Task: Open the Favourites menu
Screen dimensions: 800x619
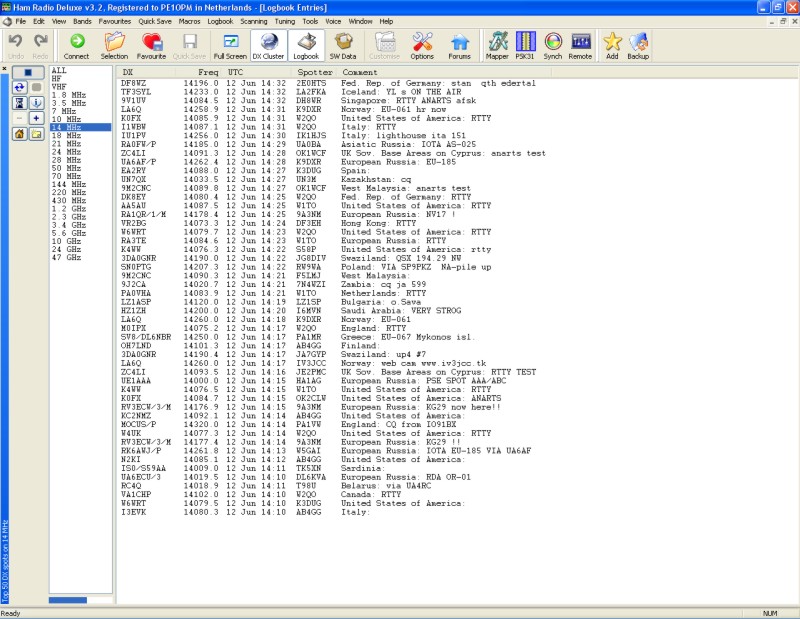Action: pos(115,21)
